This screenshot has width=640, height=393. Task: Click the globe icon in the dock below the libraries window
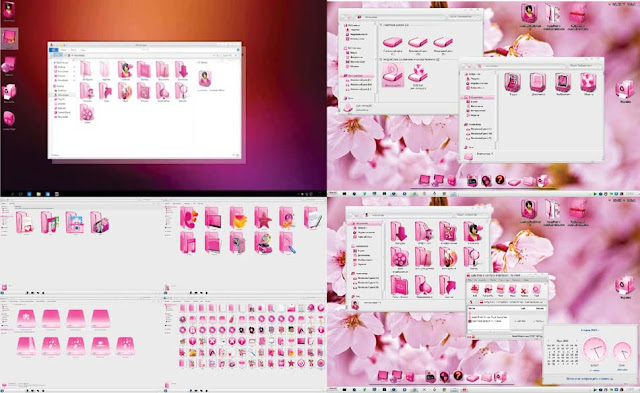pyautogui.click(x=486, y=180)
